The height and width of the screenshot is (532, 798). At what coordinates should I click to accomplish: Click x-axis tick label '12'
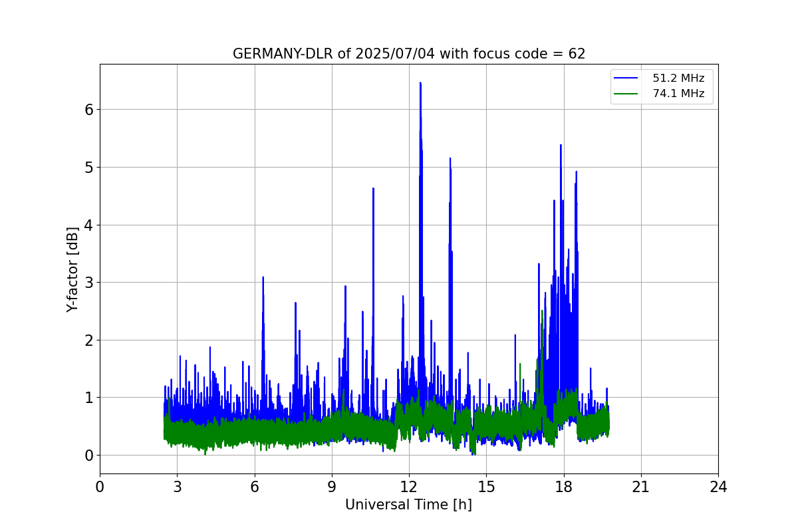coord(409,487)
